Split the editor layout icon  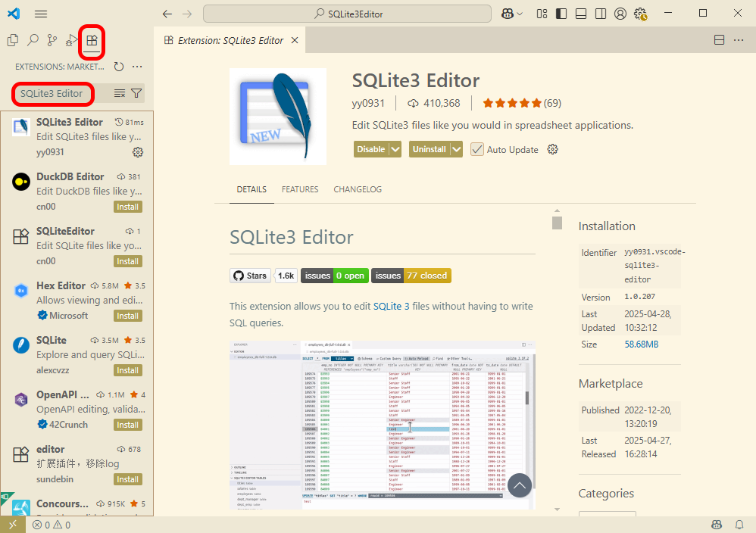719,40
